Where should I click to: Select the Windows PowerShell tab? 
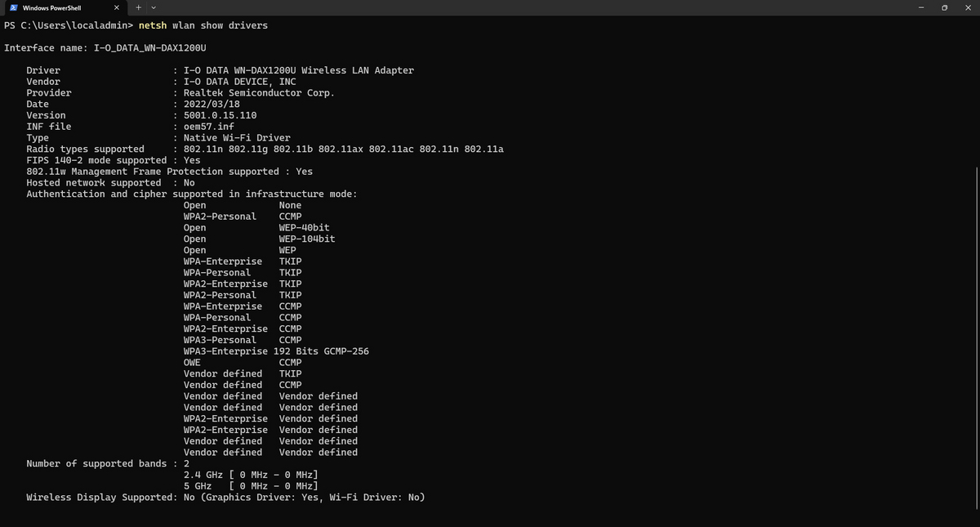click(61, 7)
